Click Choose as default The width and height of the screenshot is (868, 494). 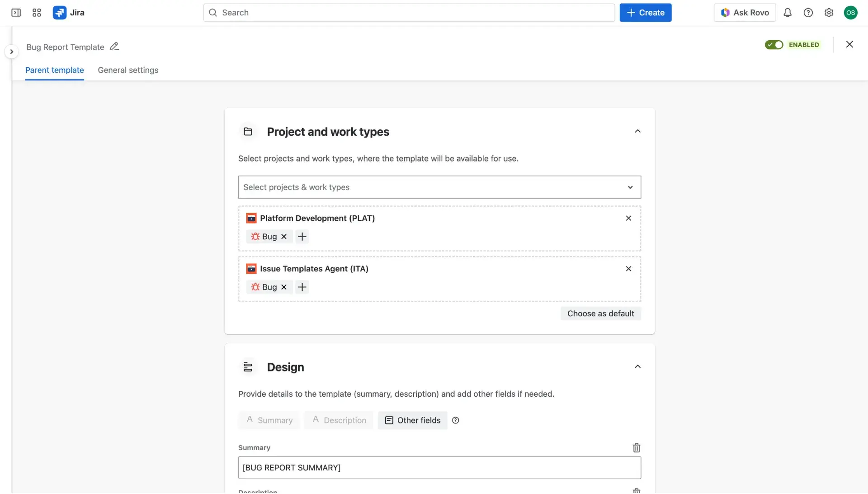pos(600,313)
